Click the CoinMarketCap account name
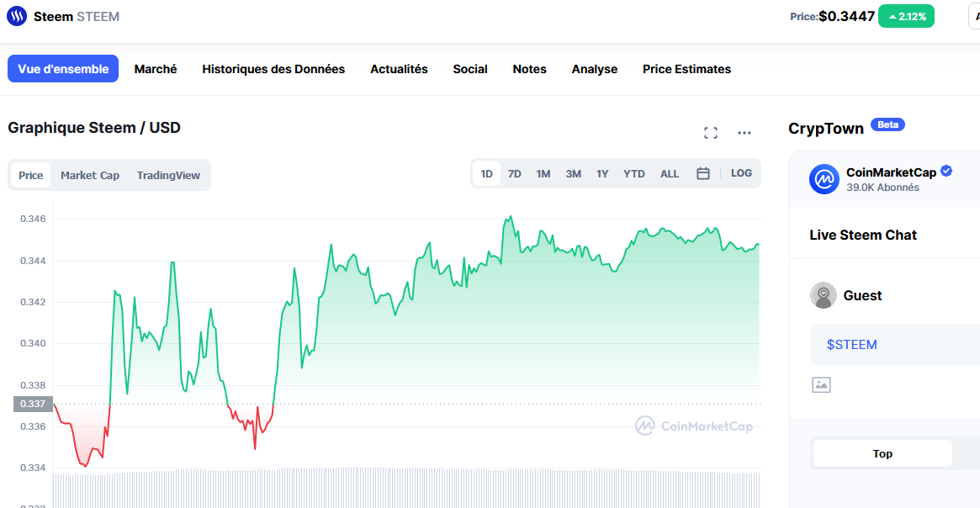 891,172
